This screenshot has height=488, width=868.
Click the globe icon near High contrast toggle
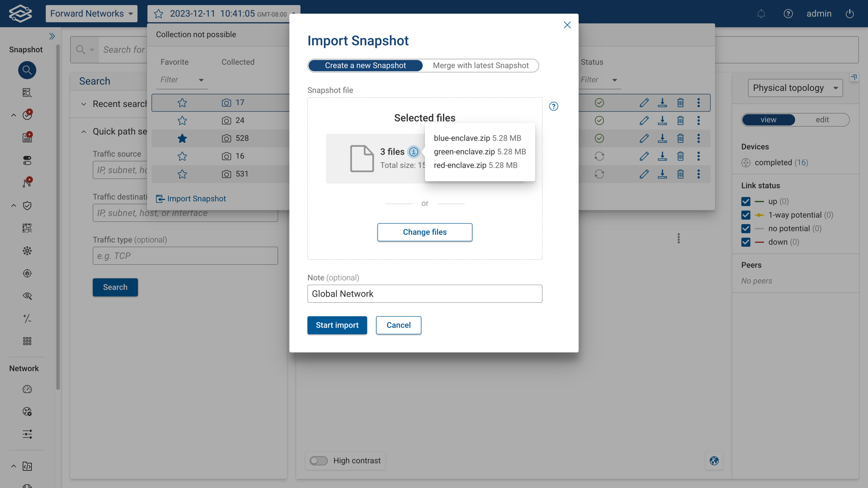tap(714, 461)
